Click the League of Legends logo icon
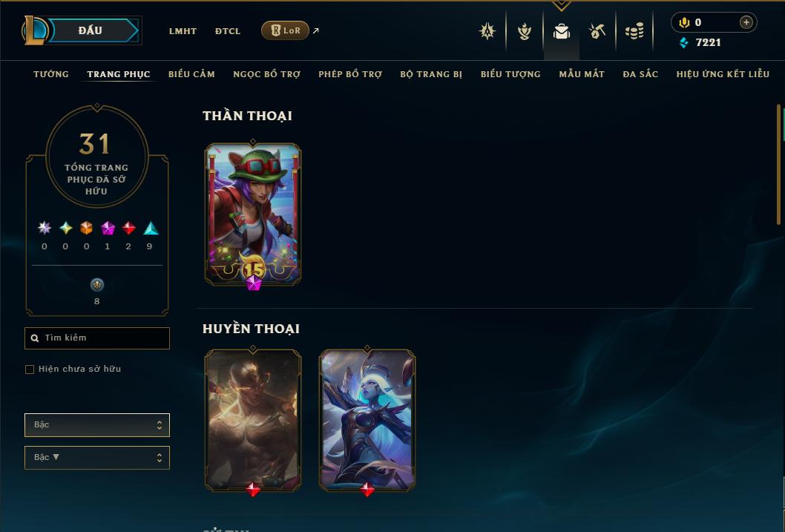The width and height of the screenshot is (785, 532). pyautogui.click(x=34, y=30)
